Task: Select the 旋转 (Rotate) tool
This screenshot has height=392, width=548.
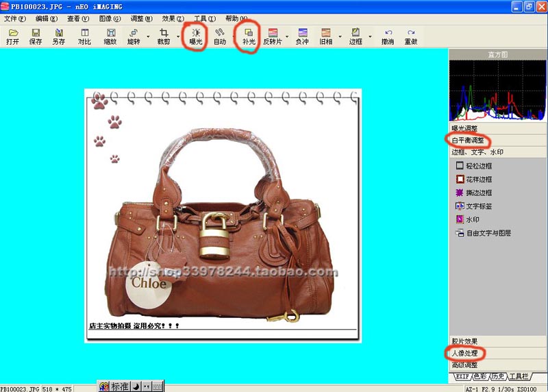Action: click(x=134, y=37)
